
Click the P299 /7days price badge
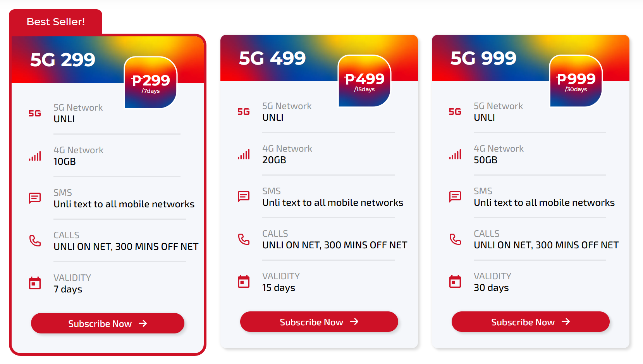(x=151, y=82)
